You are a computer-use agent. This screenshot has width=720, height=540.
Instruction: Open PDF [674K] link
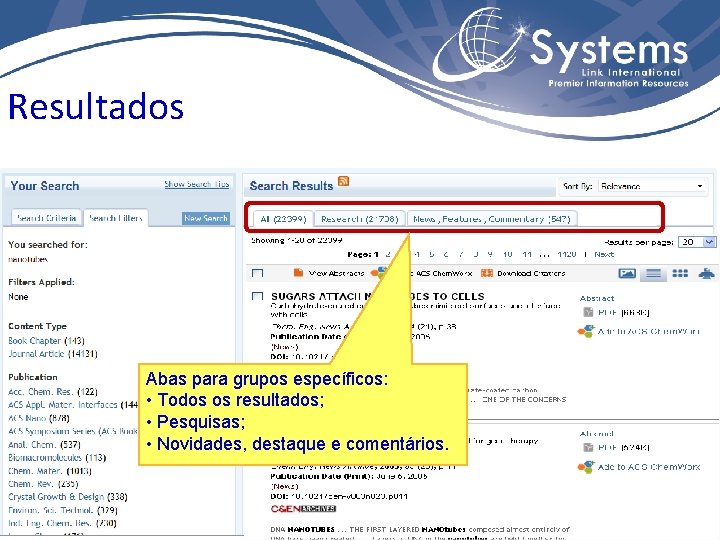tap(624, 447)
